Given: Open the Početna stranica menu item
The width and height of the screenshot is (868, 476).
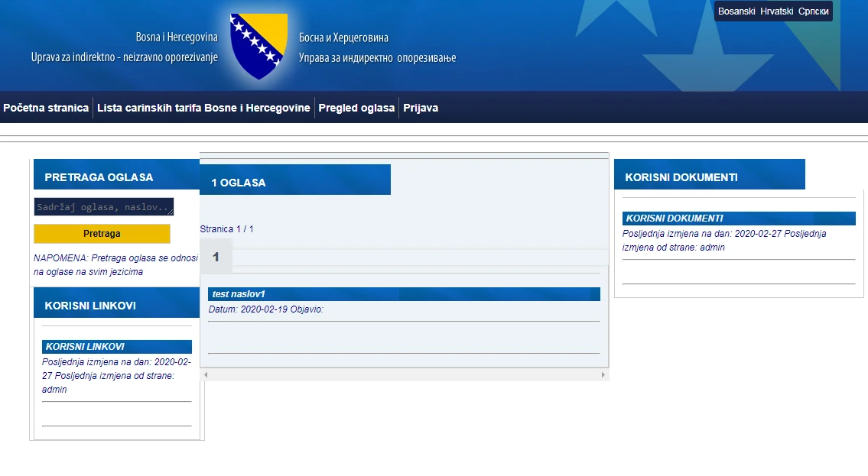Looking at the screenshot, I should click(x=46, y=108).
